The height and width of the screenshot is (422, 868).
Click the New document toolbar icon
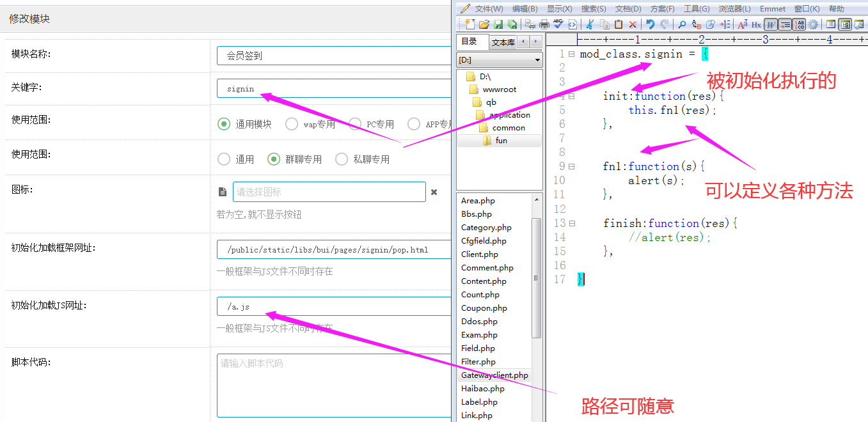point(470,24)
